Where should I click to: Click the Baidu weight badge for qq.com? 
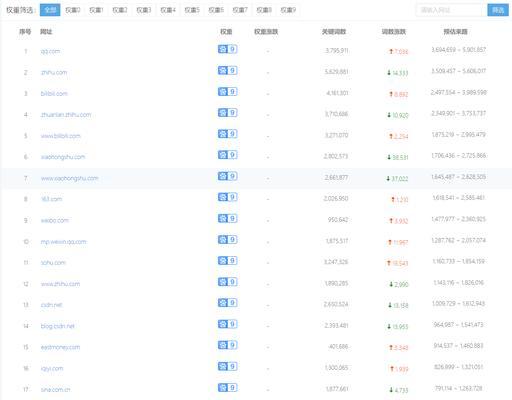tap(228, 49)
